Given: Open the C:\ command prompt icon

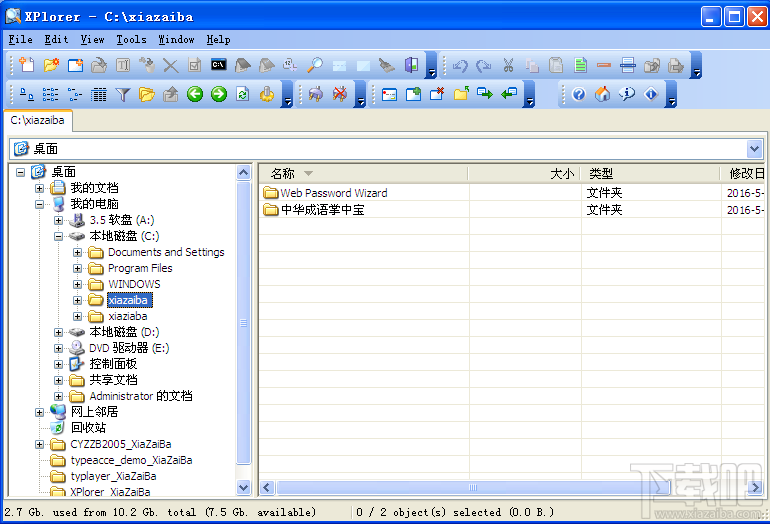Looking at the screenshot, I should [219, 65].
